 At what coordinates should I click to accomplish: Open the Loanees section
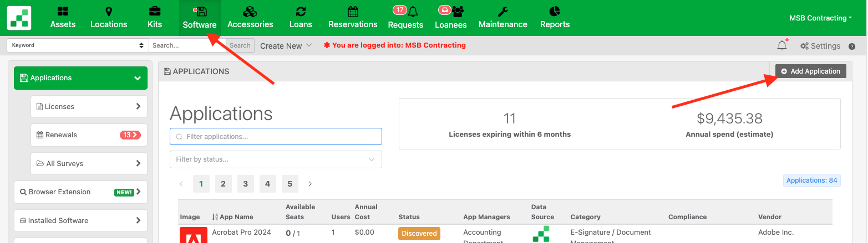[450, 18]
